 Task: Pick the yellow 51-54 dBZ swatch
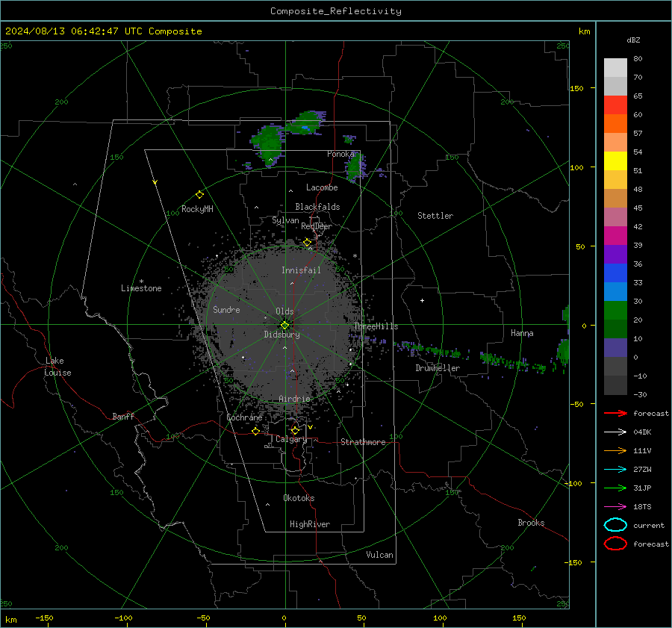[615, 161]
